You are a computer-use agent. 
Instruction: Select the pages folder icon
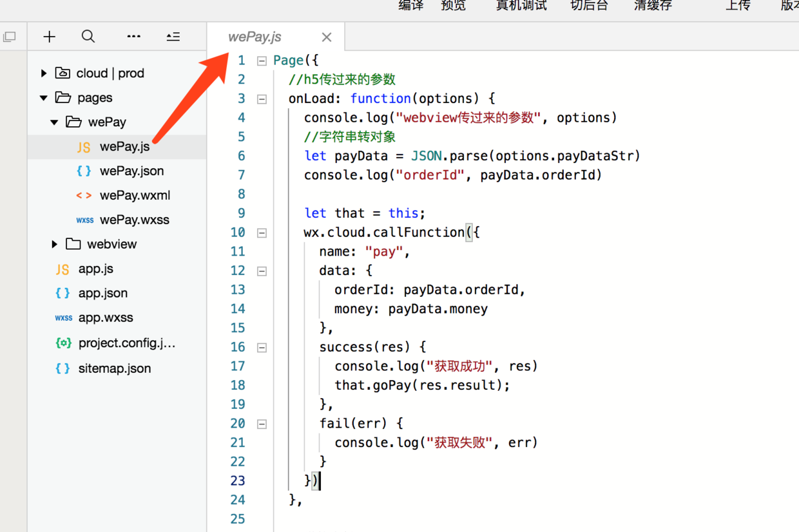[63, 97]
